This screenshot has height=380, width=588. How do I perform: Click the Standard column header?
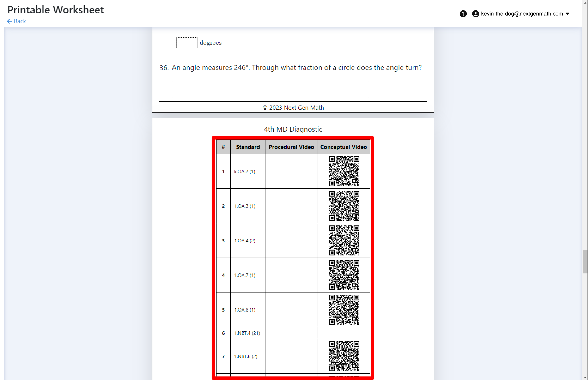pos(248,147)
